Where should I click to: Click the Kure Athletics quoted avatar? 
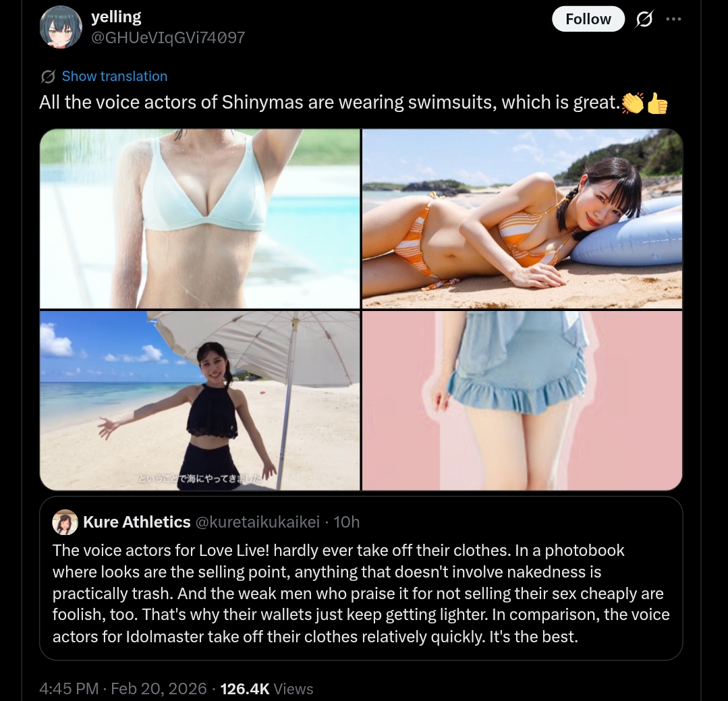click(65, 522)
